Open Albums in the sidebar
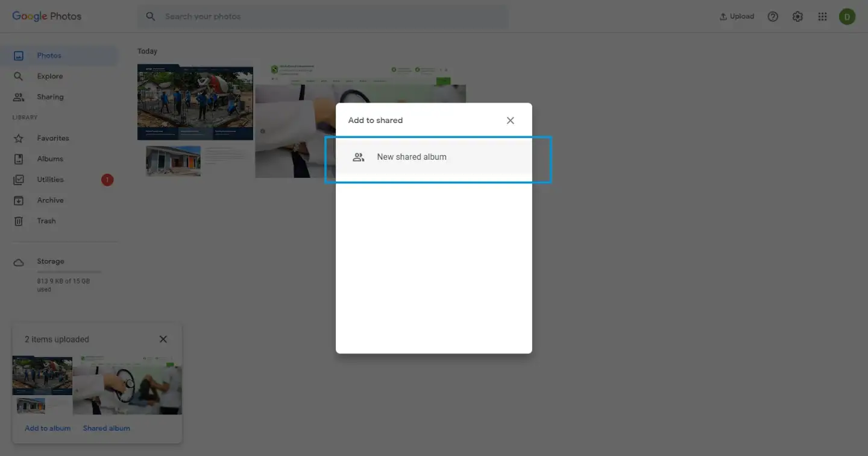This screenshot has height=456, width=868. click(x=50, y=159)
